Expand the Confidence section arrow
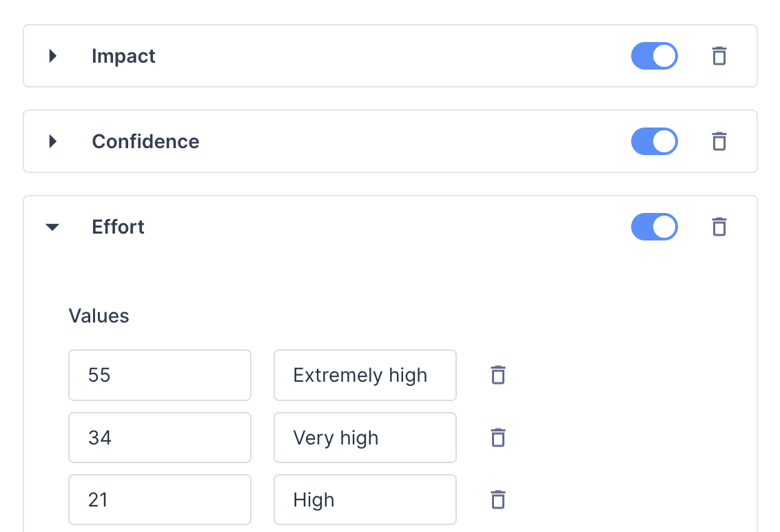The width and height of the screenshot is (780, 532). pyautogui.click(x=53, y=141)
